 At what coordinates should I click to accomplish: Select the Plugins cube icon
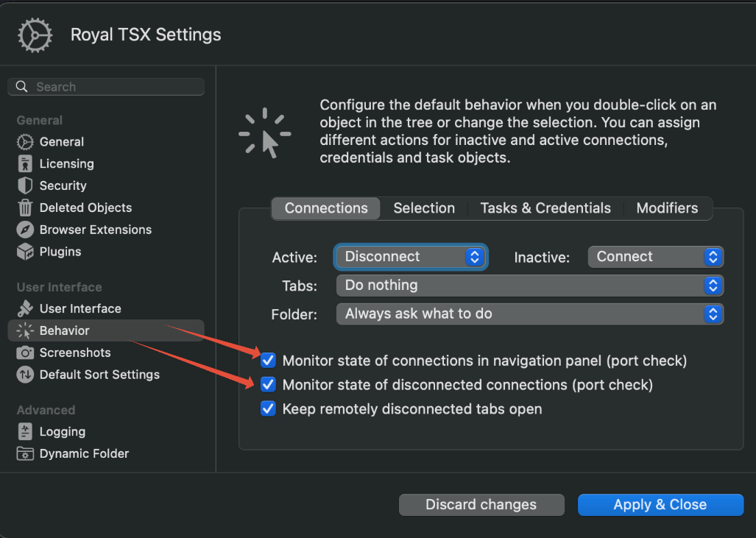[x=25, y=252]
